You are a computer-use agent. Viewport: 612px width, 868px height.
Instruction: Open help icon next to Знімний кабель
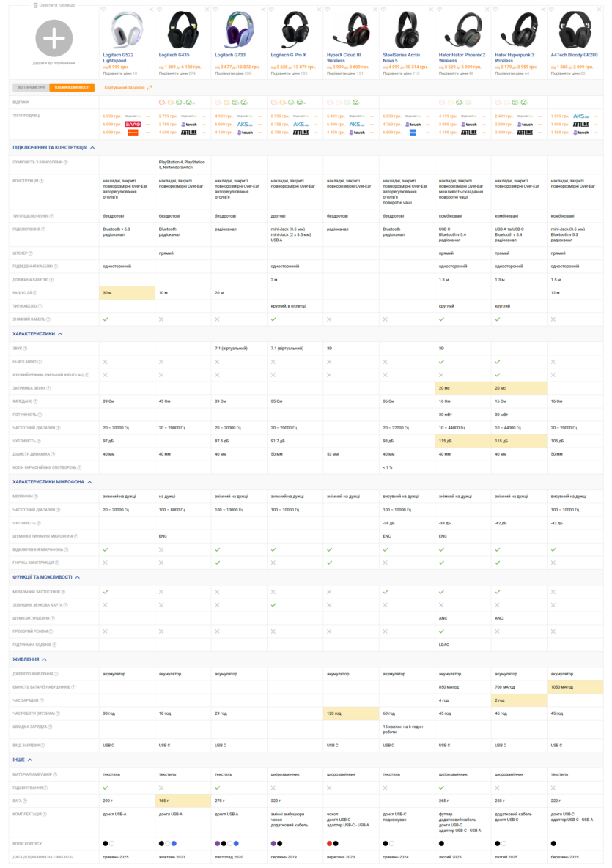(48, 319)
